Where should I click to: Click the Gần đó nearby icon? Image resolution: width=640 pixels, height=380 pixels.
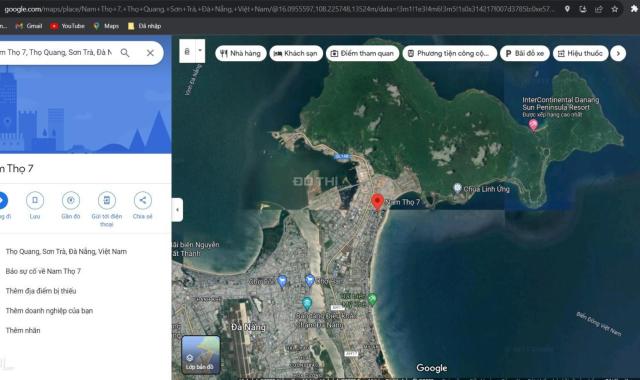71,200
